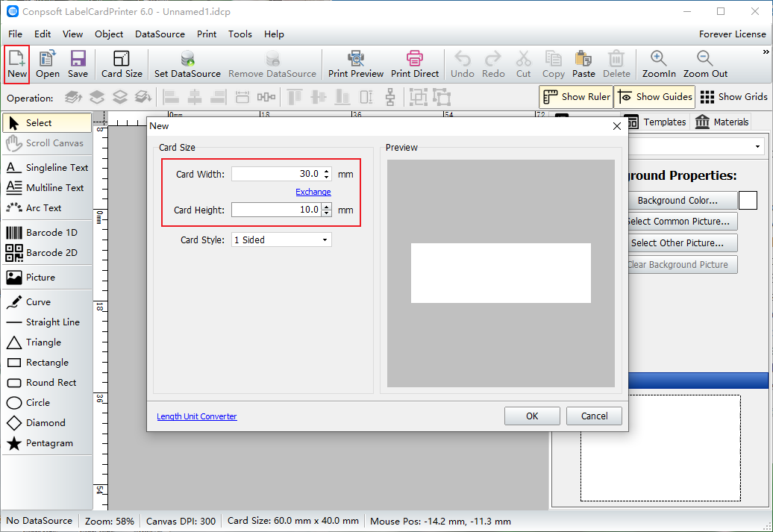Image resolution: width=773 pixels, height=532 pixels.
Task: Open a file with Open icon
Action: 47,64
